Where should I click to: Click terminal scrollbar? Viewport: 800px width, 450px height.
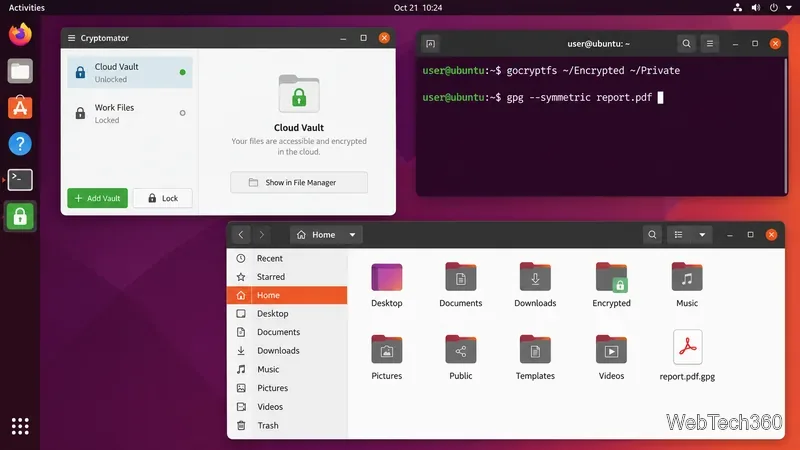(x=786, y=125)
